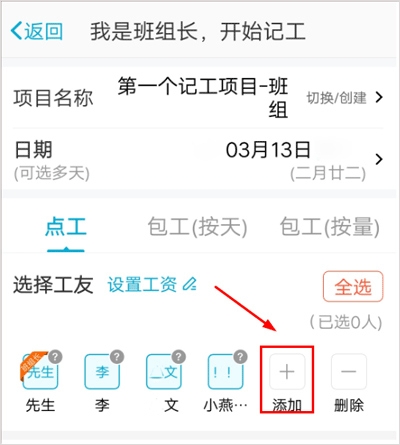Viewport: 400px width, 445px height.
Task: Click question mark badge on 小燕 avatar
Action: [240, 357]
